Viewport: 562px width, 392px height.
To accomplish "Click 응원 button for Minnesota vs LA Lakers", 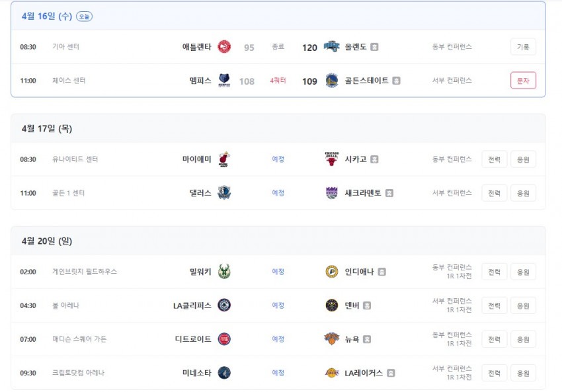I will 523,373.
